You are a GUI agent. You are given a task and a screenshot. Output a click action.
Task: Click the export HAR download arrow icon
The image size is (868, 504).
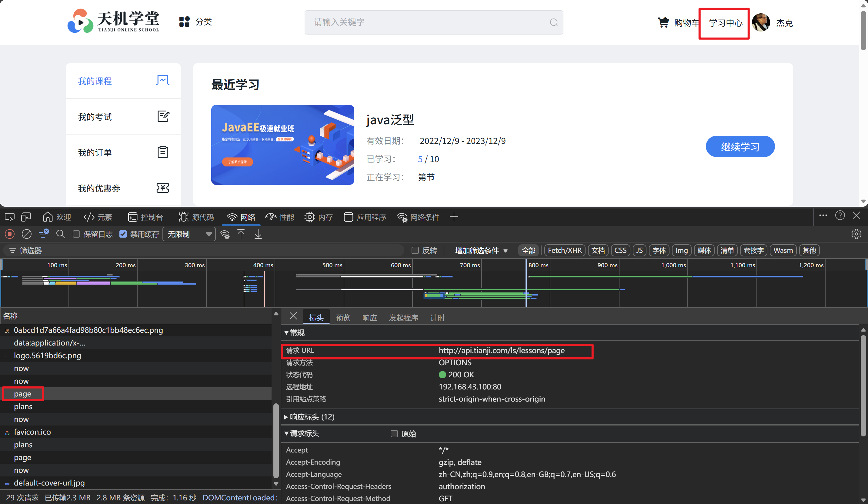tap(258, 234)
